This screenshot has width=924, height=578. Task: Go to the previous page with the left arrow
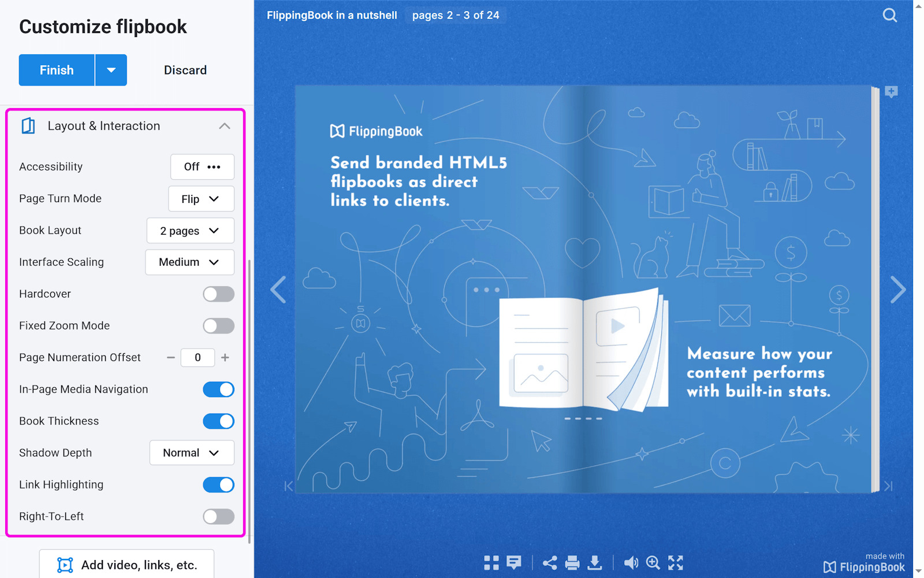coord(278,290)
